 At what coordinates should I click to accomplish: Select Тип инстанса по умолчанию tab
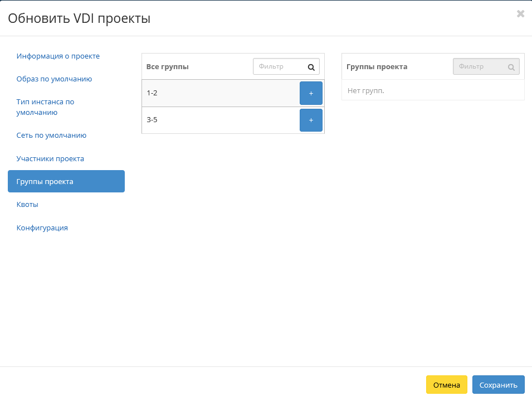[x=45, y=107]
